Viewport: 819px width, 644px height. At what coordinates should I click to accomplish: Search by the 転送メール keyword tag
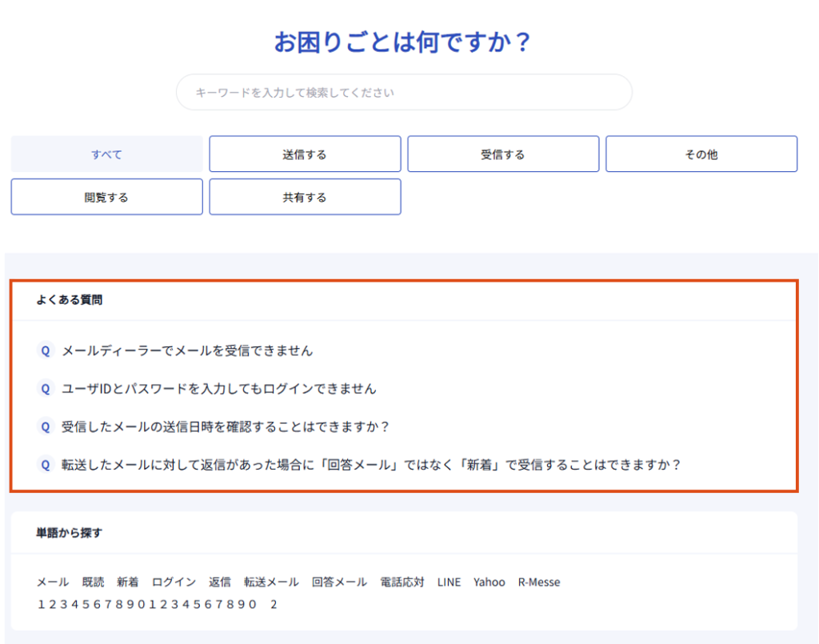271,582
